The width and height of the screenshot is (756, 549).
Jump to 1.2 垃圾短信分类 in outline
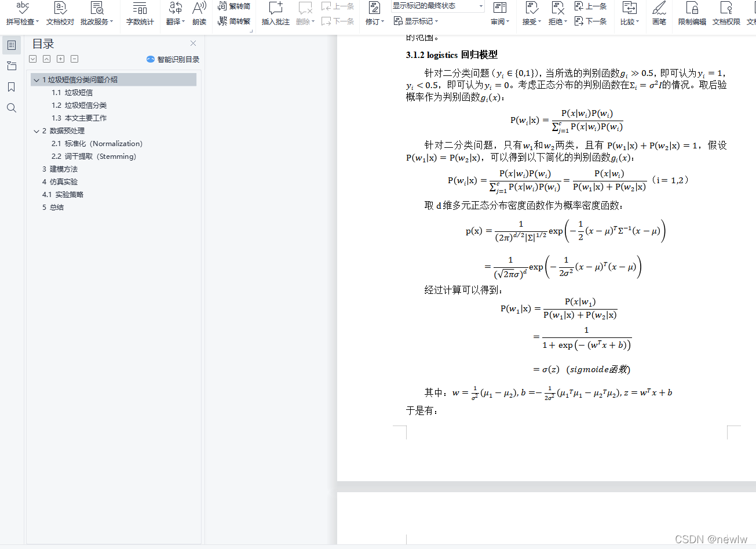tap(79, 106)
